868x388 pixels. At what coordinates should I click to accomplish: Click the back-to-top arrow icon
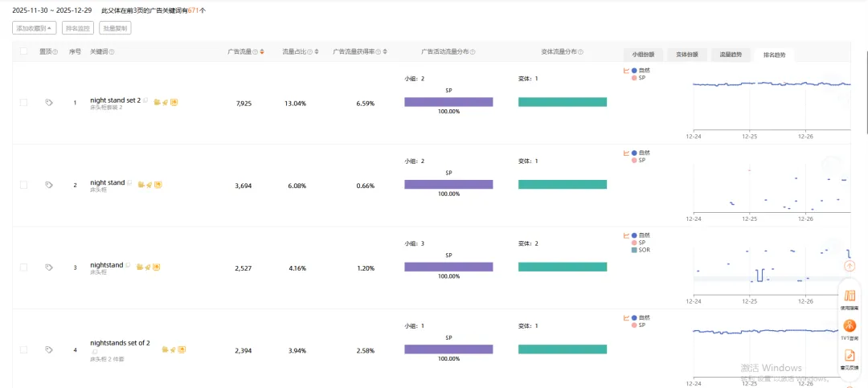[850, 265]
